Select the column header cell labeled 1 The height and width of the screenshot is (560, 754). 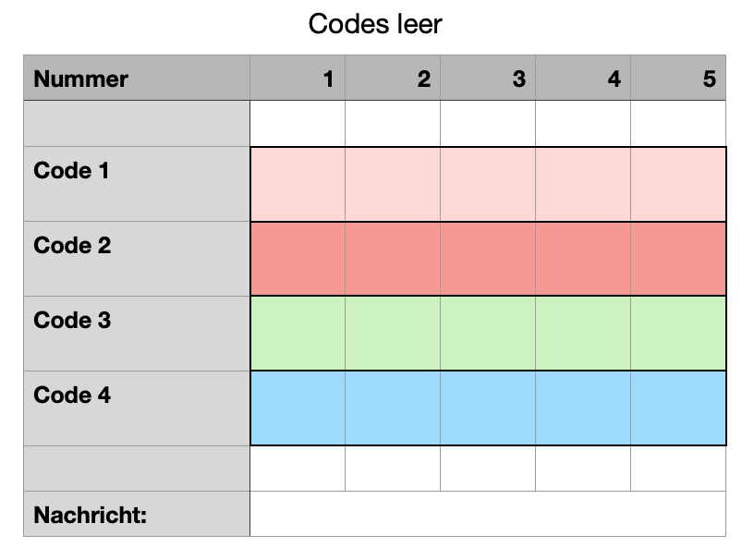(298, 79)
